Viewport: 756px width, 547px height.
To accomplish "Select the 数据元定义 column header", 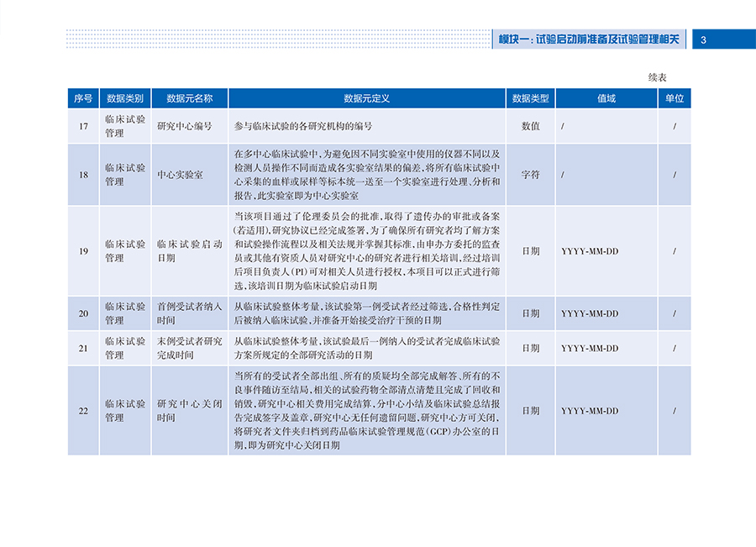I will pos(367,98).
